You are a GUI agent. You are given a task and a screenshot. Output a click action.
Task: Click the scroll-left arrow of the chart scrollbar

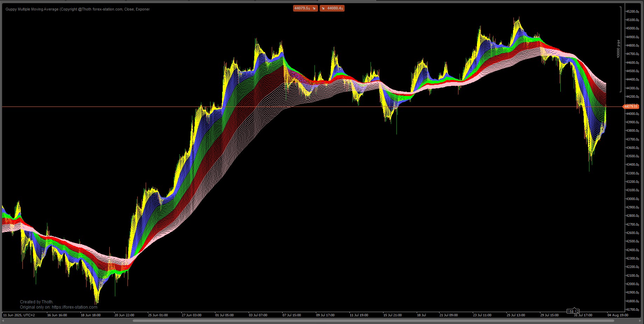pyautogui.click(x=3, y=320)
